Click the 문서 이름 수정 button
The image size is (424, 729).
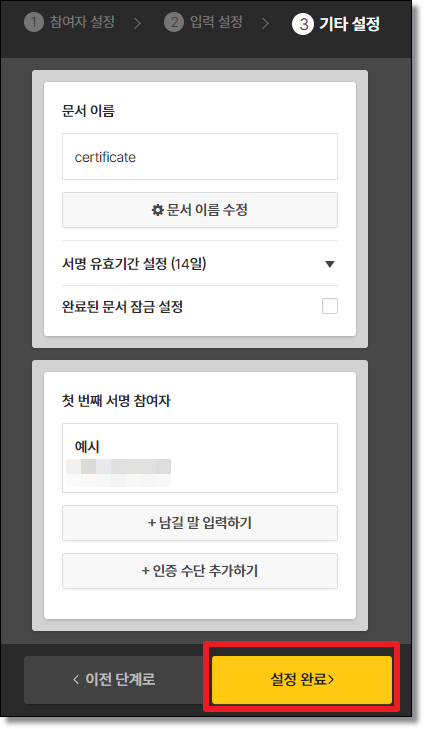[x=200, y=210]
